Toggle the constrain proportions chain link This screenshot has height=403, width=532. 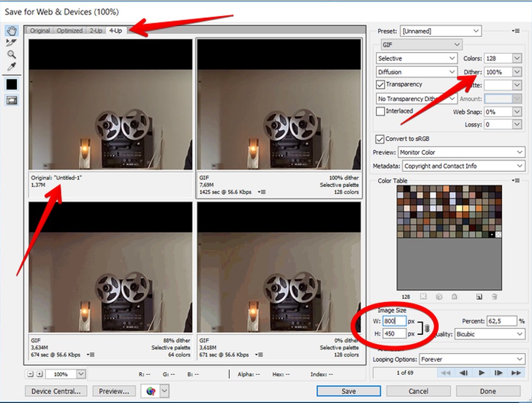[x=427, y=328]
